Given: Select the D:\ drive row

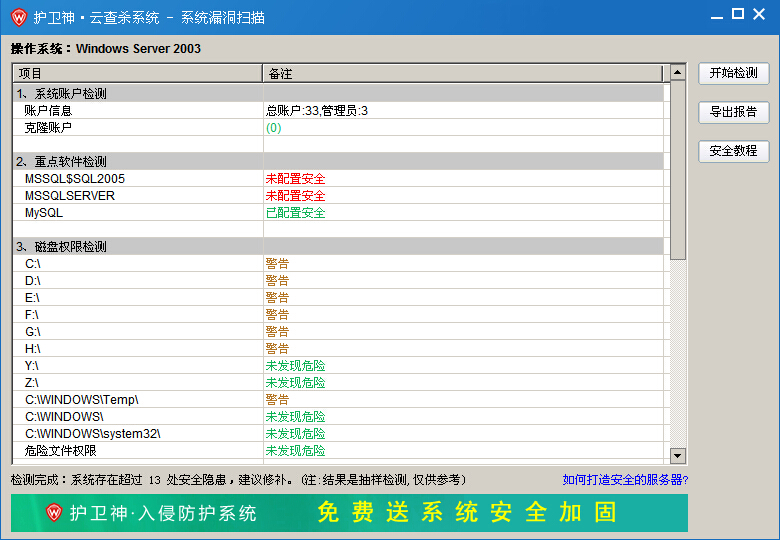Looking at the screenshot, I should (338, 280).
